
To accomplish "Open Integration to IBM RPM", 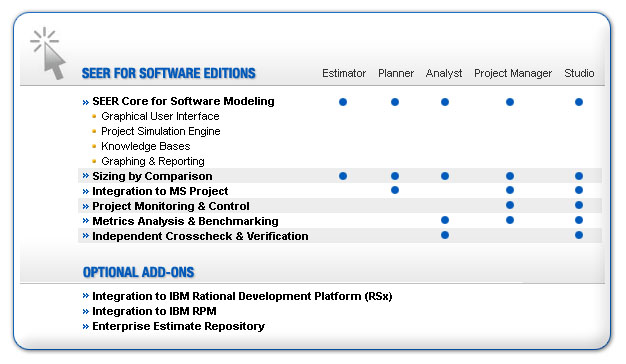I will point(154,311).
